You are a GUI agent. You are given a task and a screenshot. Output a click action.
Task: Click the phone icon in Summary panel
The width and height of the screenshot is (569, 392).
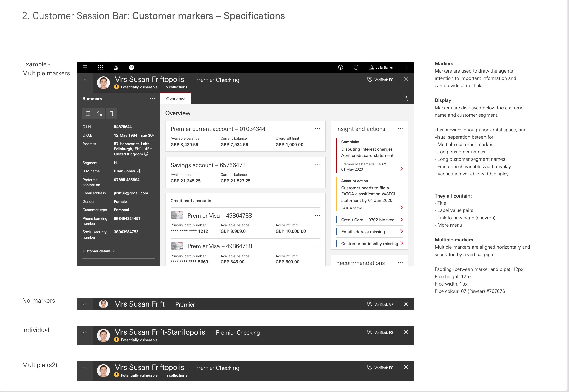click(99, 114)
